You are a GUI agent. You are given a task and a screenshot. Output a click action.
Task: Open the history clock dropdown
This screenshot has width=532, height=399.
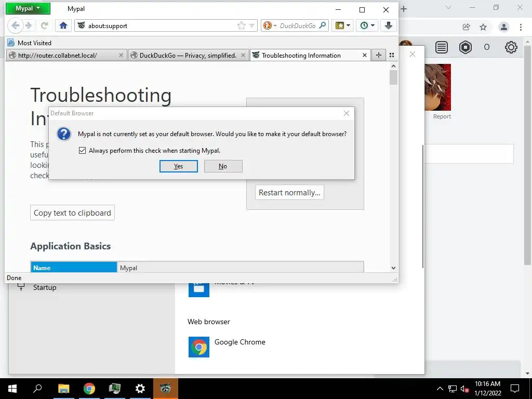click(x=367, y=25)
